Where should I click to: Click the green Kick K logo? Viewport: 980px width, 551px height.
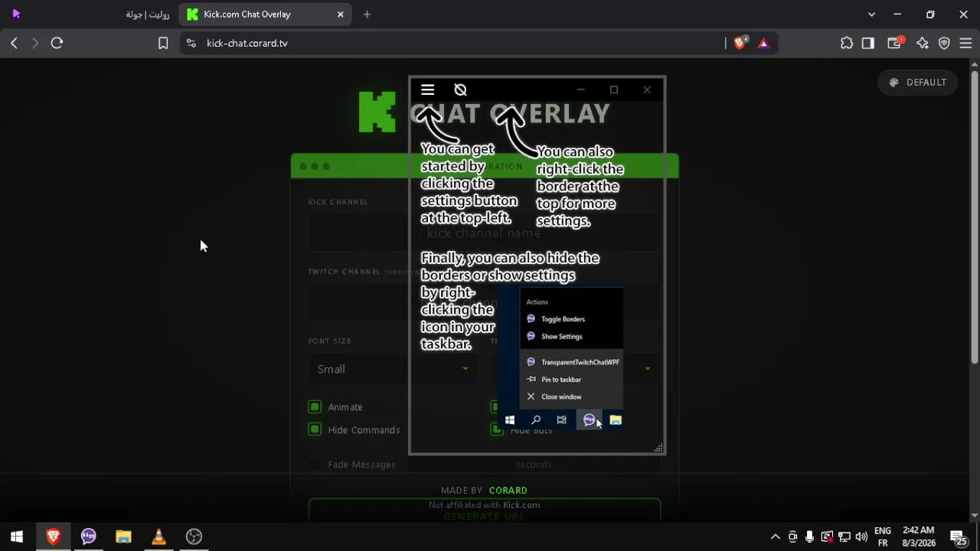click(377, 112)
